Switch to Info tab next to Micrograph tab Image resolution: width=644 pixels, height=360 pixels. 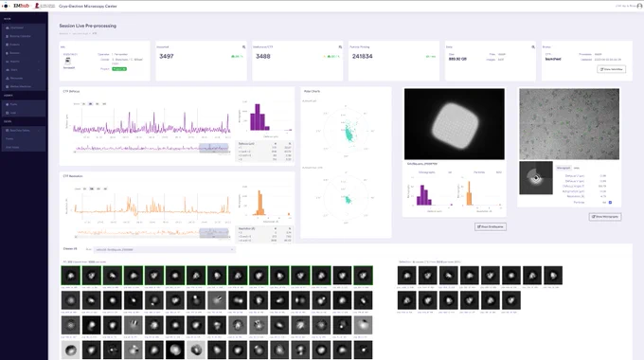click(x=576, y=168)
